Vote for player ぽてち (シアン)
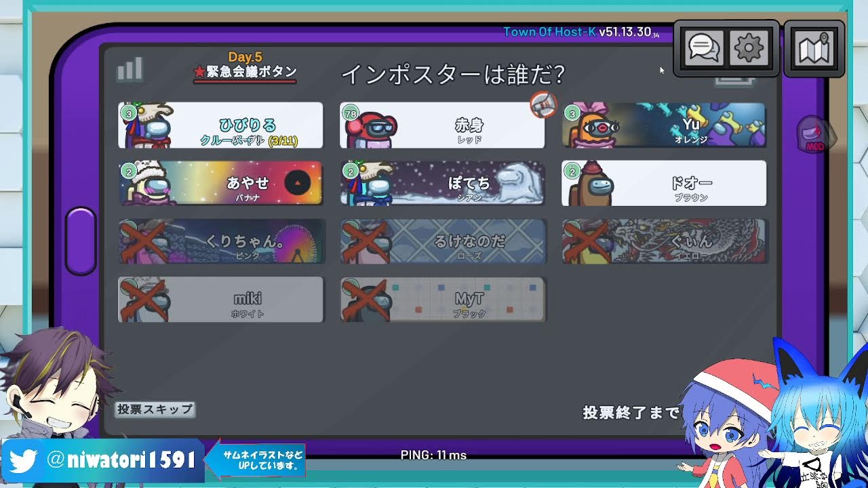The image size is (868, 488). tap(442, 183)
